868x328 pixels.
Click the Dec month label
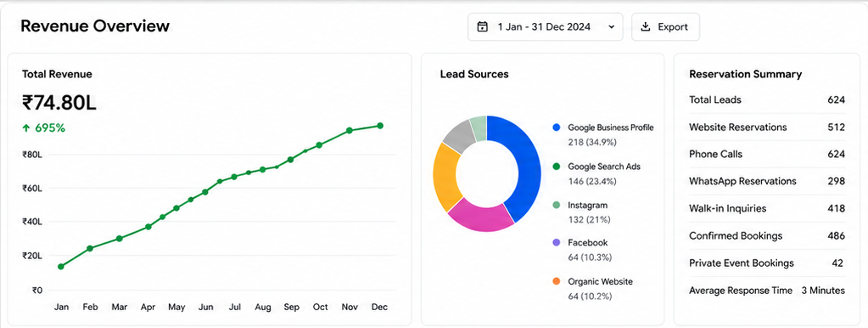coord(379,307)
